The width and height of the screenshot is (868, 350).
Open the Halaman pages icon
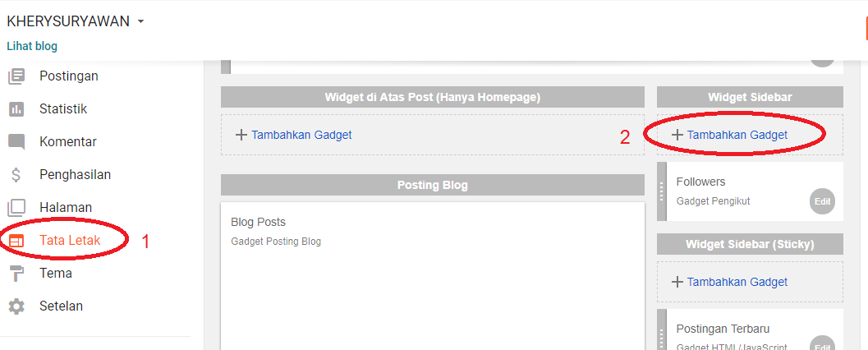tap(16, 208)
